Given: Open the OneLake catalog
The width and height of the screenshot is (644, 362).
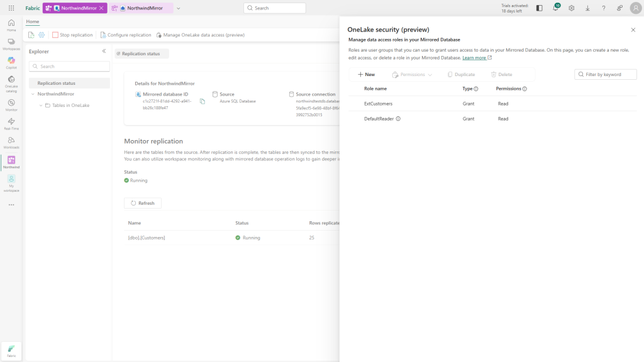Looking at the screenshot, I should 11,82.
